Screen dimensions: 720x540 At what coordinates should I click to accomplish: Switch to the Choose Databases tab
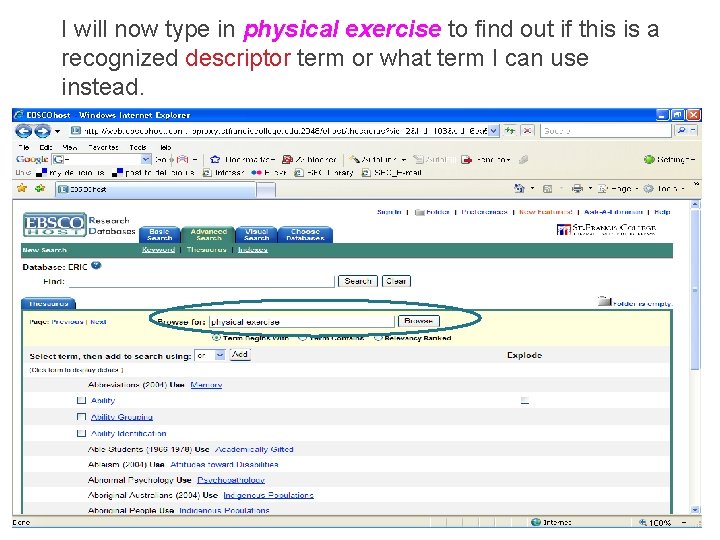(x=305, y=235)
